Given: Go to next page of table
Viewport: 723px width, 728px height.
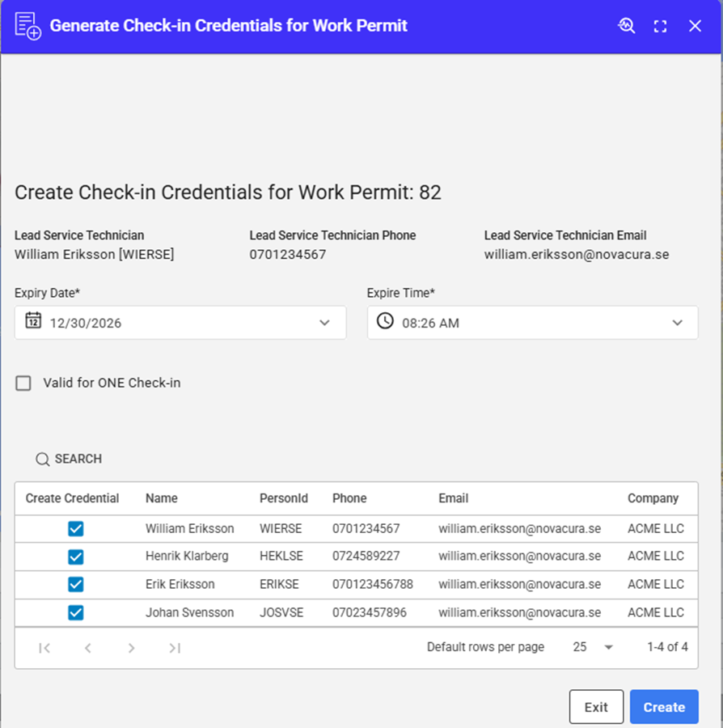Looking at the screenshot, I should (131, 647).
